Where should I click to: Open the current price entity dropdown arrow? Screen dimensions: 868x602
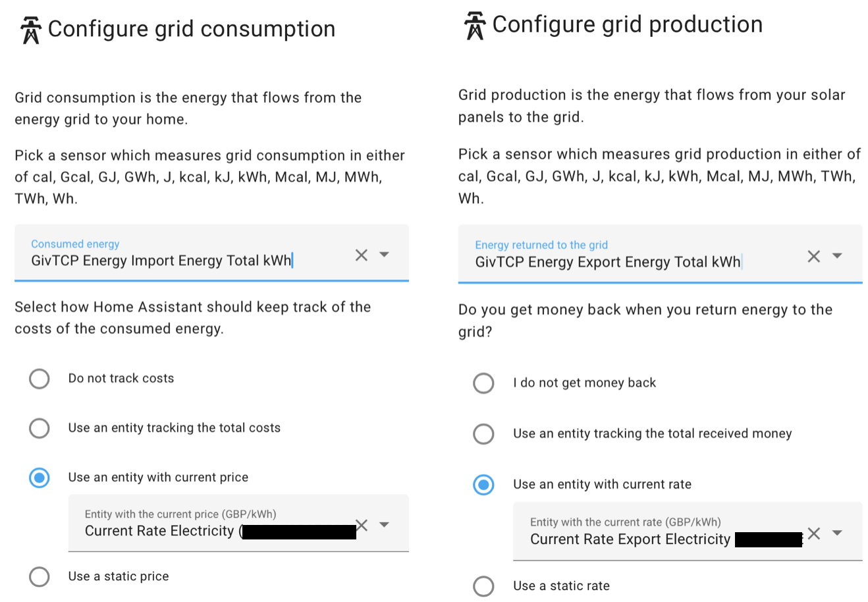point(385,525)
